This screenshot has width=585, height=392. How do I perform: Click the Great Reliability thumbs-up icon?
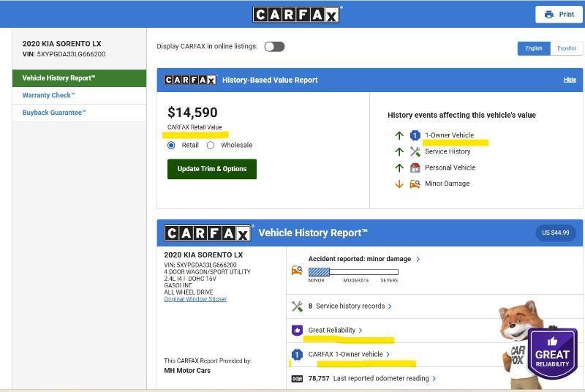[x=297, y=331]
